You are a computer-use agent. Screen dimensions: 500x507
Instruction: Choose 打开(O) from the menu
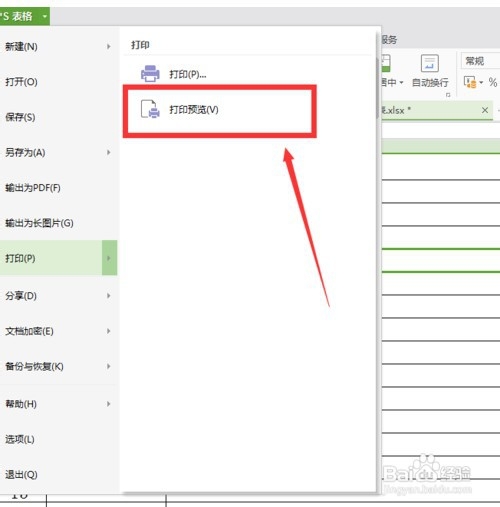[58, 82]
